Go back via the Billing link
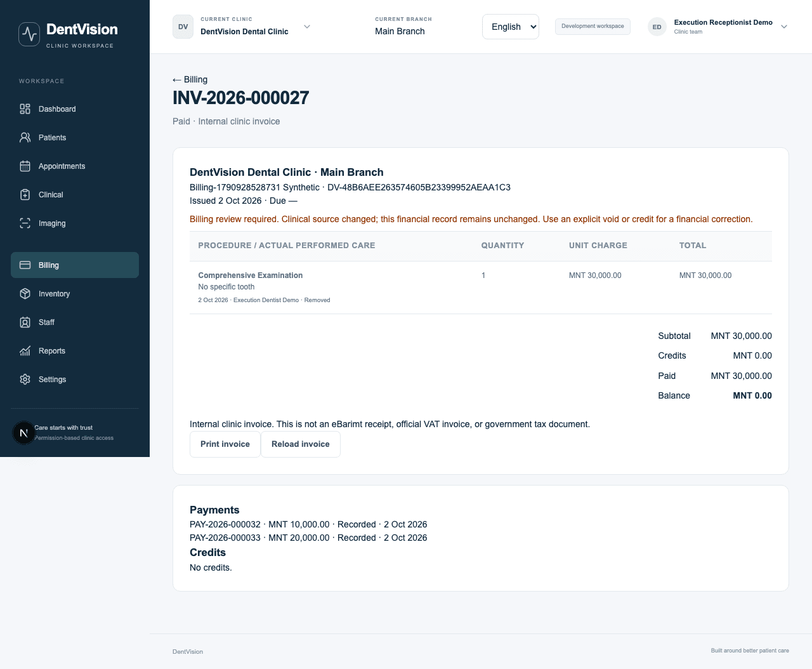The image size is (812, 669). [190, 79]
